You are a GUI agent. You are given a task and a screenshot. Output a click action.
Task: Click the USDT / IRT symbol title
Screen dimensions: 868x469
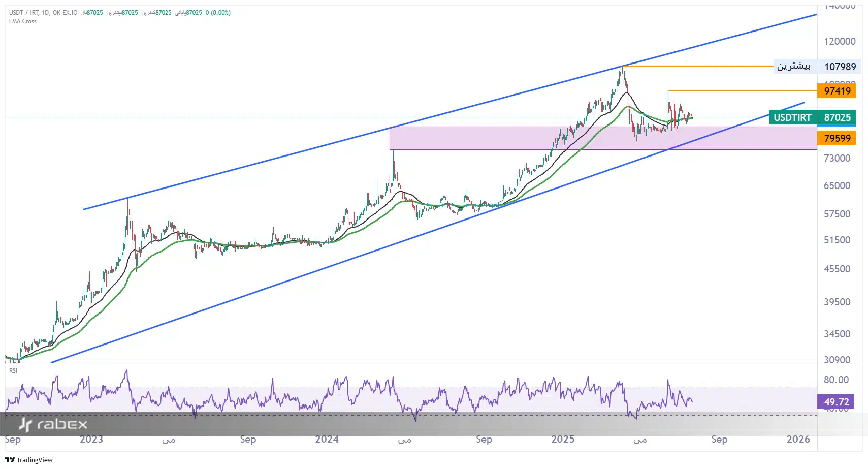click(23, 13)
